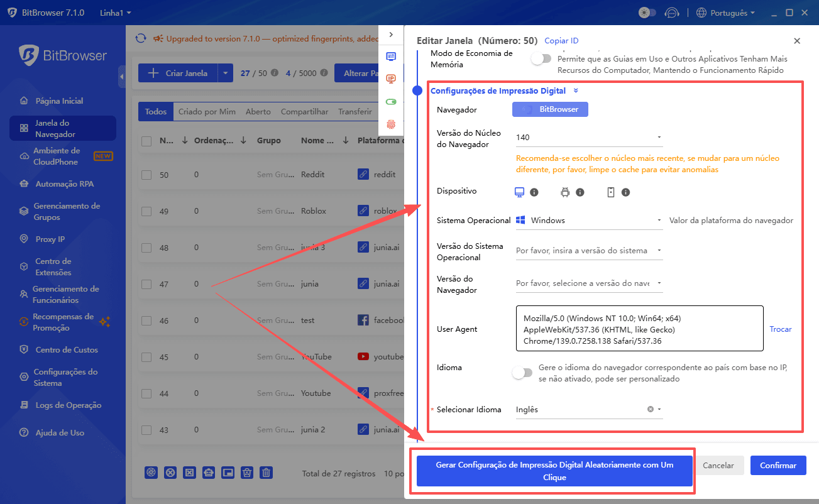This screenshot has height=504, width=819.
Task: Clear the selected language Inglês
Action: click(x=651, y=409)
